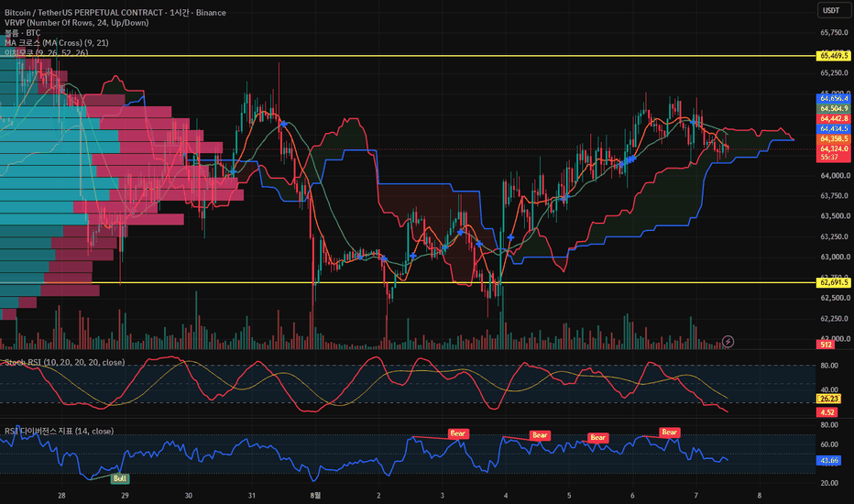Image resolution: width=854 pixels, height=504 pixels.
Task: Select the Bitcoin / TetherUS PERPETUAL CONTRACT symbol title
Action: [83, 13]
